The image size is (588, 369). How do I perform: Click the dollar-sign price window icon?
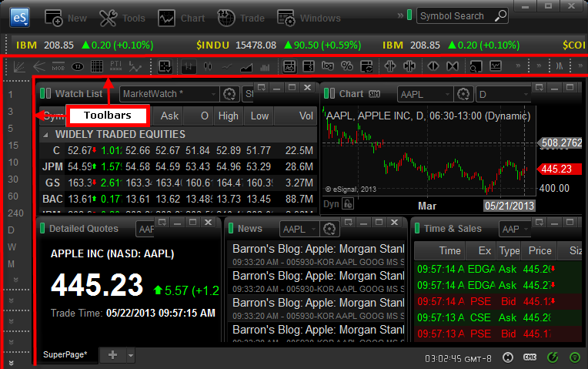(309, 67)
